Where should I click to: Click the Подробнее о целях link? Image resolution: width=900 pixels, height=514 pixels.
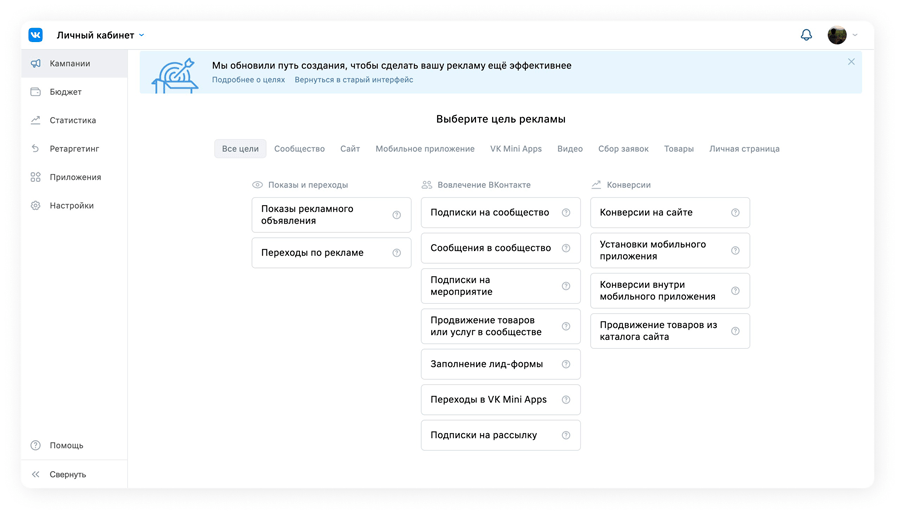248,80
